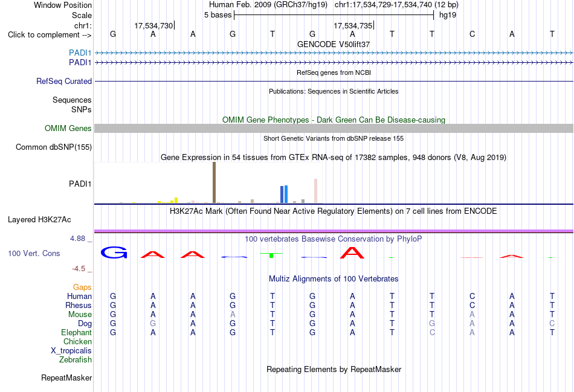Click the 17,534,735 position marker

pyautogui.click(x=353, y=25)
